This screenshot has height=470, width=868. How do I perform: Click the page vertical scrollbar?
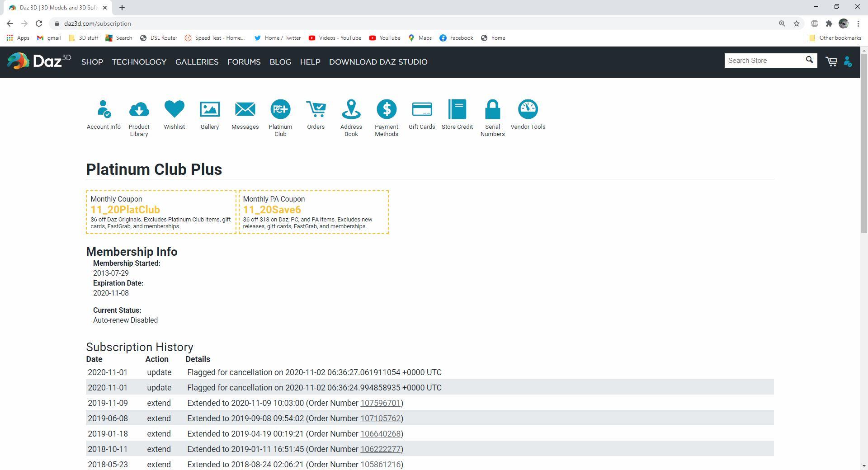point(864,145)
